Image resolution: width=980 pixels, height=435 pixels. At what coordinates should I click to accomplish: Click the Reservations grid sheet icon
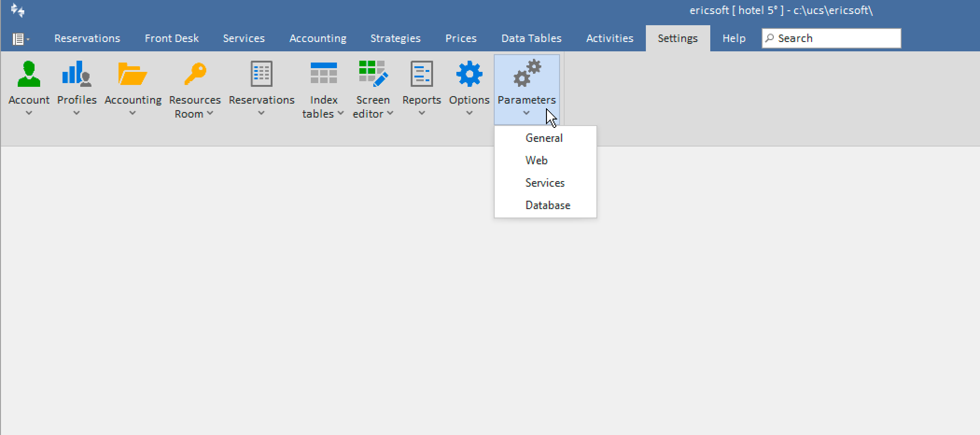tap(261, 74)
